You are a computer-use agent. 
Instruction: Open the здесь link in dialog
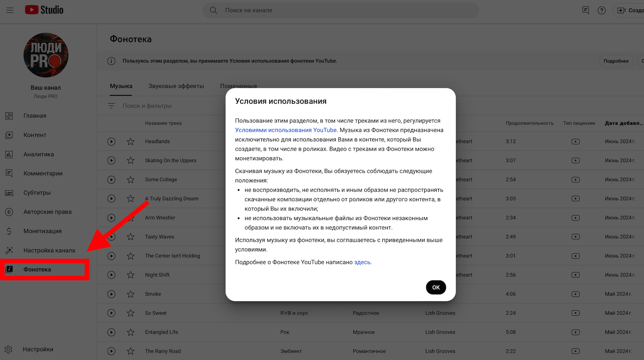pos(362,262)
